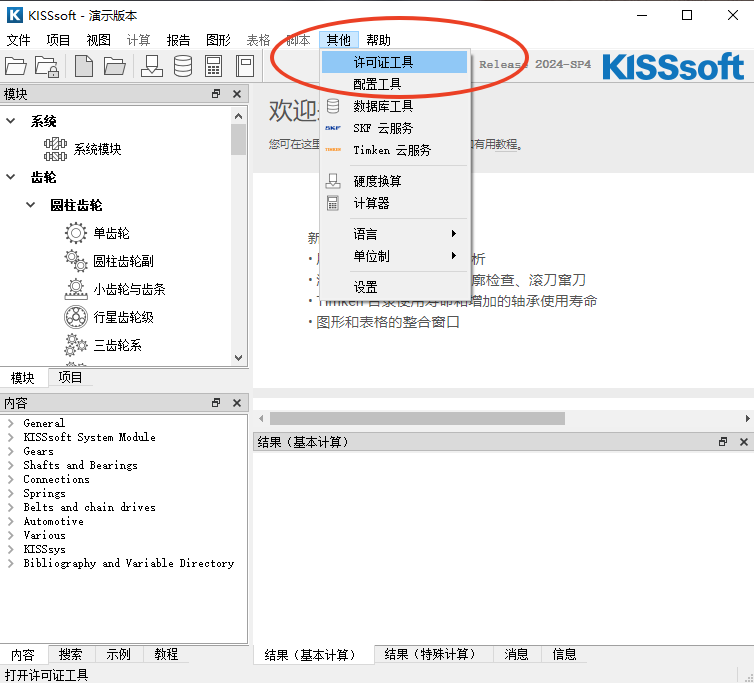The height and width of the screenshot is (683, 754).
Task: Expand the Springs help topic
Action: [11, 493]
